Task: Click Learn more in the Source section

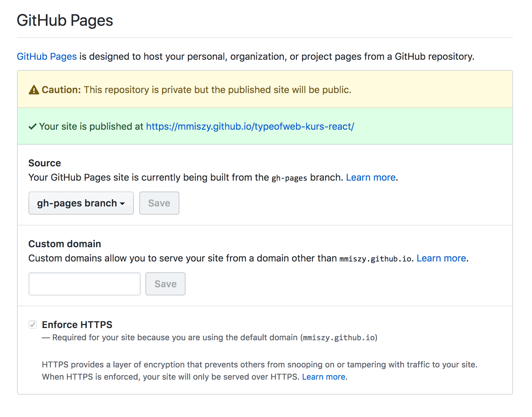Action: tap(371, 178)
